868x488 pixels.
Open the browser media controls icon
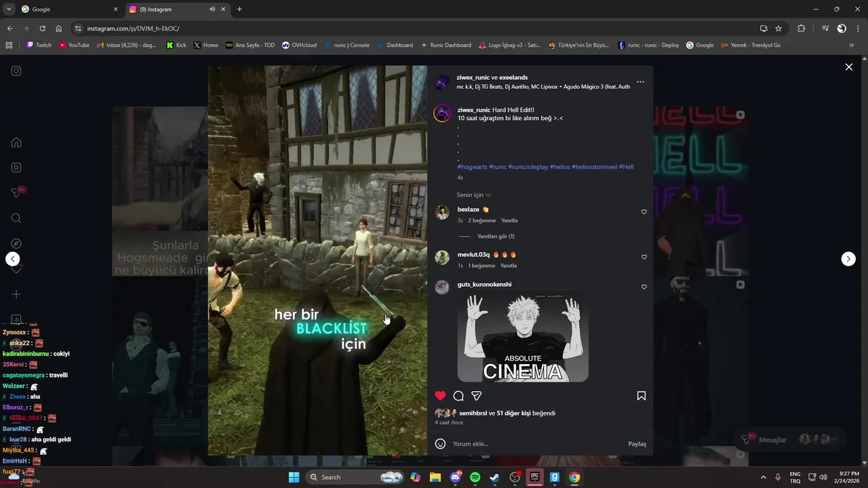point(825,28)
